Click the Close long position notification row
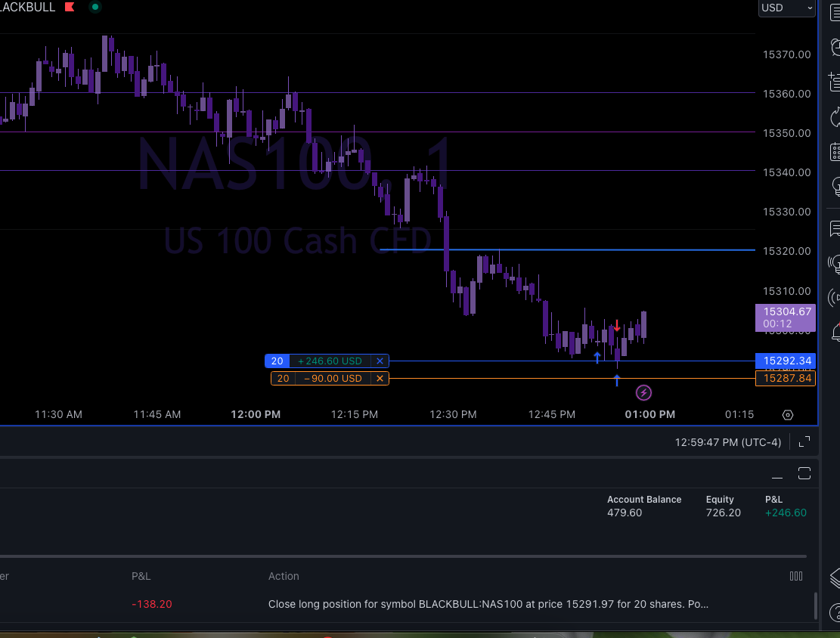Screen dimensions: 840x638 [x=489, y=604]
